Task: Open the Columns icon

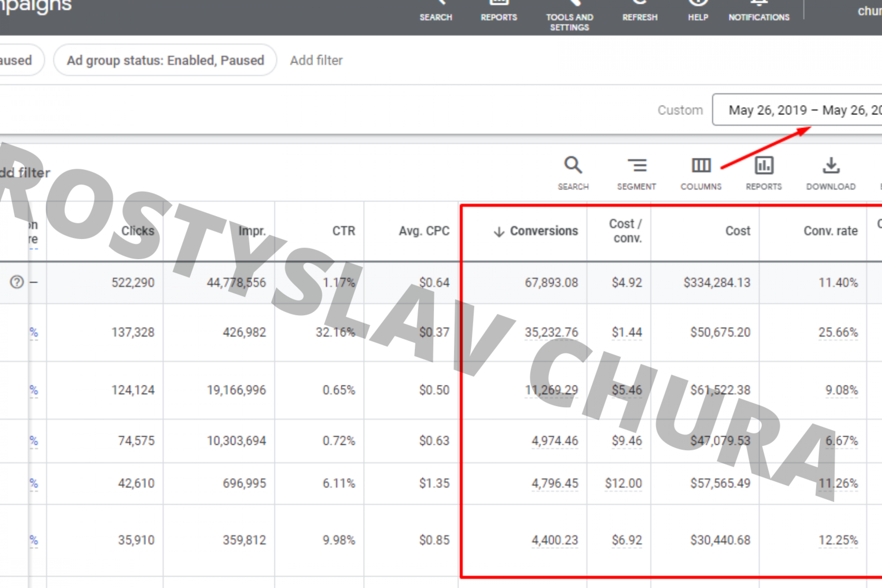Action: click(x=701, y=165)
